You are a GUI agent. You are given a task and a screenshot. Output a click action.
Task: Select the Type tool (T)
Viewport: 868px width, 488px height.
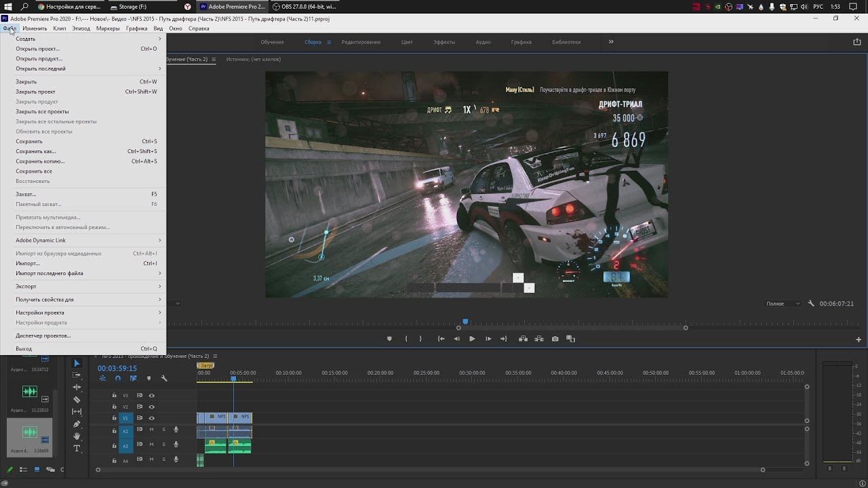pos(77,449)
